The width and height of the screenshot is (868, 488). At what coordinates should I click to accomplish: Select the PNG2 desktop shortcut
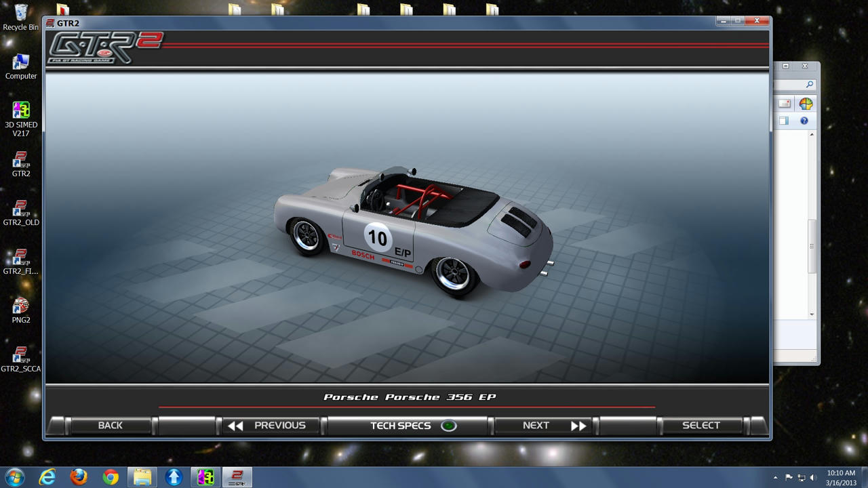click(21, 310)
